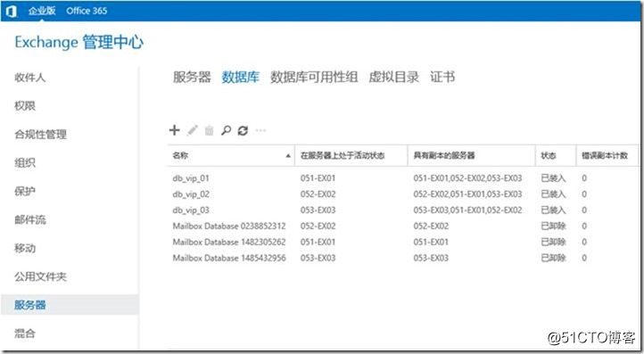Viewport: 644px width, 354px height.
Task: Open search with magnifier icon
Action: (x=226, y=130)
